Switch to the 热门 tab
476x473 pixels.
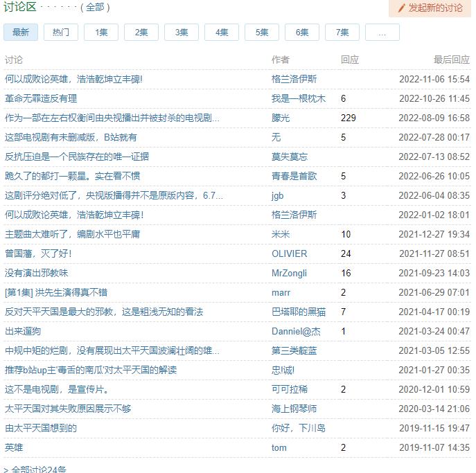pos(61,33)
